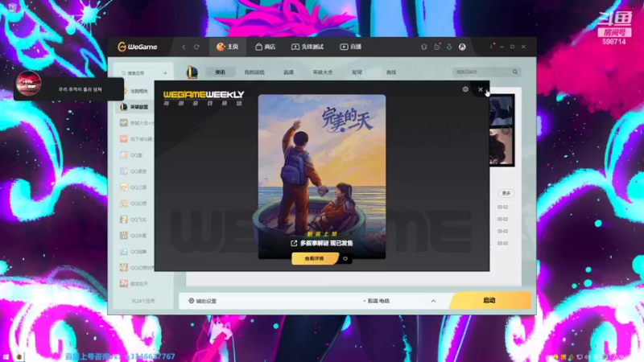Screen dimensions: 644x362
Task: Click the magnifier search icon at top right
Action: pos(515,72)
